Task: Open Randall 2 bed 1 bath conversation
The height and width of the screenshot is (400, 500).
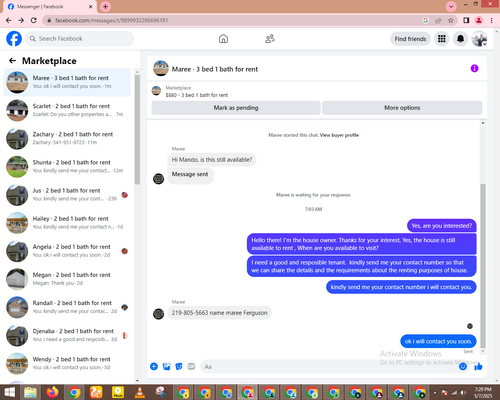Action: 67,307
